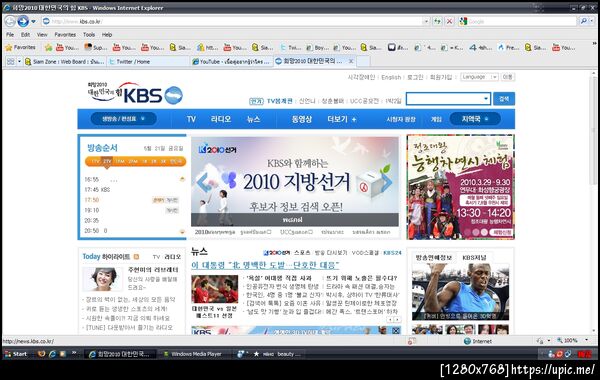
Task: Select the KBS저널 tab above the sprinter photo
Action: tap(474, 258)
